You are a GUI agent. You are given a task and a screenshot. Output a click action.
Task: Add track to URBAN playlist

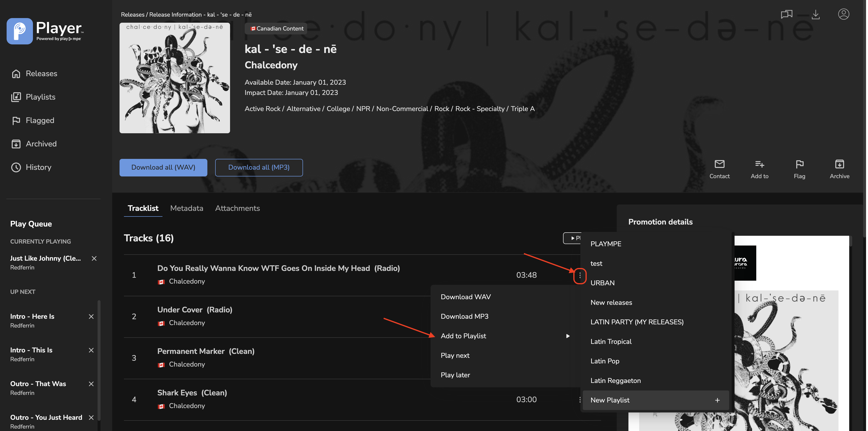(656, 283)
